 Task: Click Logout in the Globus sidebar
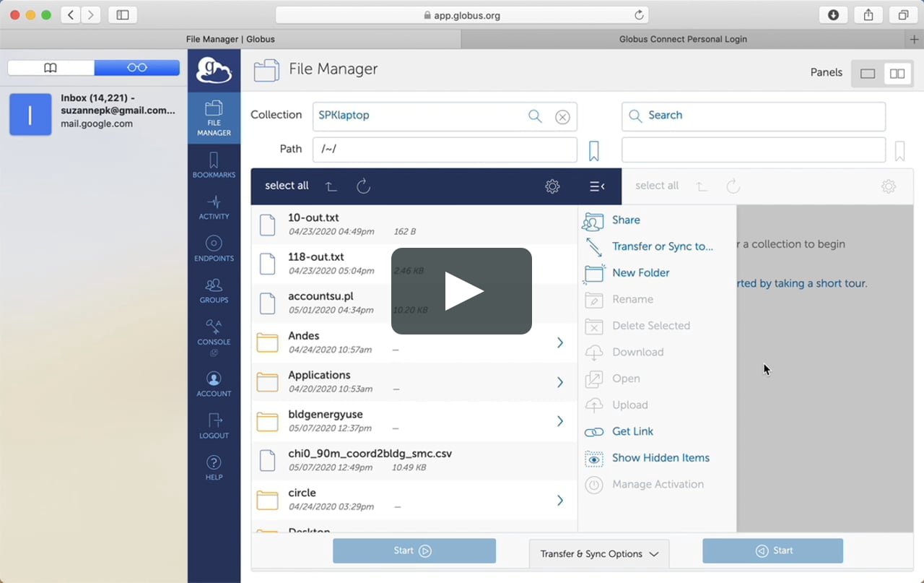click(214, 426)
